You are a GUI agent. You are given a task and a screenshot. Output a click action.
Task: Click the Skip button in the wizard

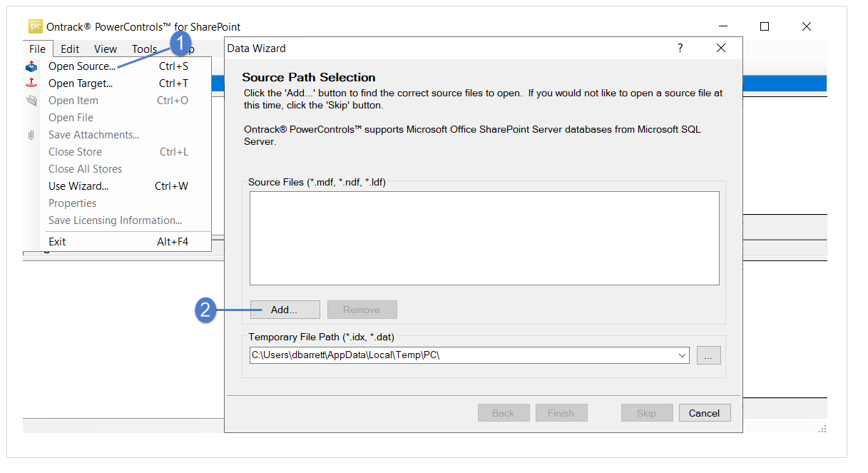pos(646,413)
